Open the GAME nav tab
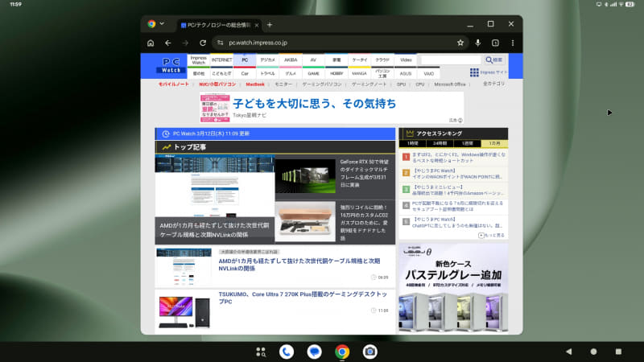The width and height of the screenshot is (644, 362). coord(313,73)
